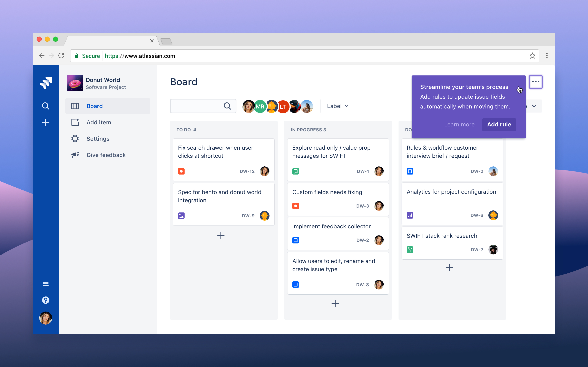Bookmark the page with the star icon
This screenshot has height=367, width=588.
(x=532, y=56)
